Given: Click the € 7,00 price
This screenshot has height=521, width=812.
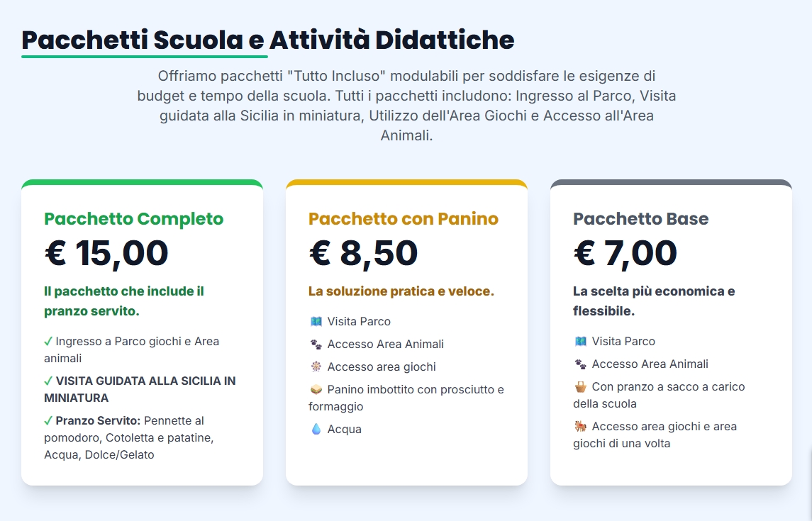Looking at the screenshot, I should coord(625,253).
